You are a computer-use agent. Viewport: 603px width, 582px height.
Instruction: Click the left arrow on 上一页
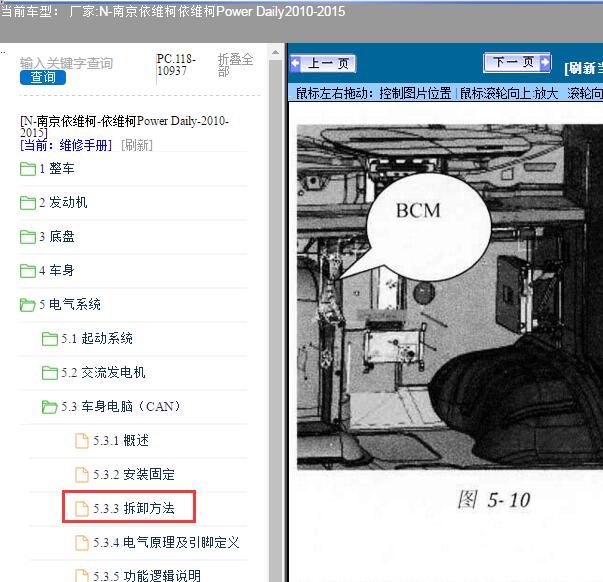pyautogui.click(x=295, y=64)
